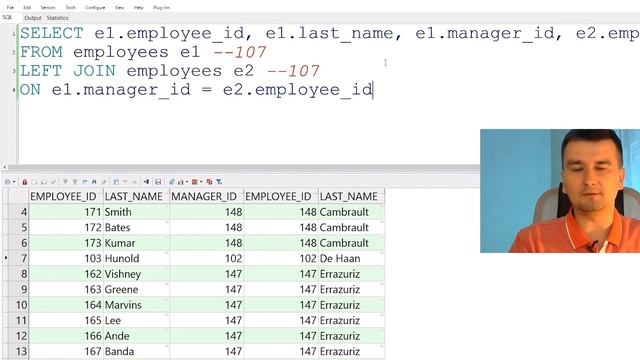Image resolution: width=640 pixels, height=360 pixels.
Task: Click the second EMPLOYEE_ID column header
Action: [281, 196]
